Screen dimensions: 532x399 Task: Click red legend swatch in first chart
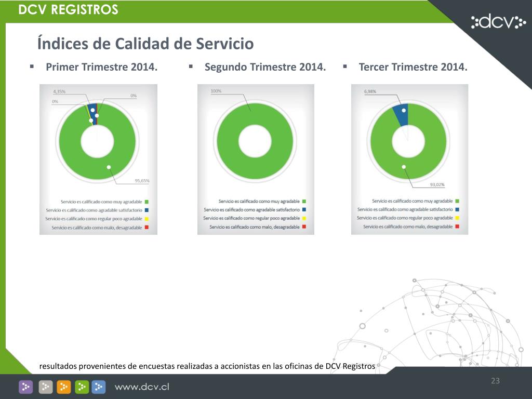click(147, 228)
